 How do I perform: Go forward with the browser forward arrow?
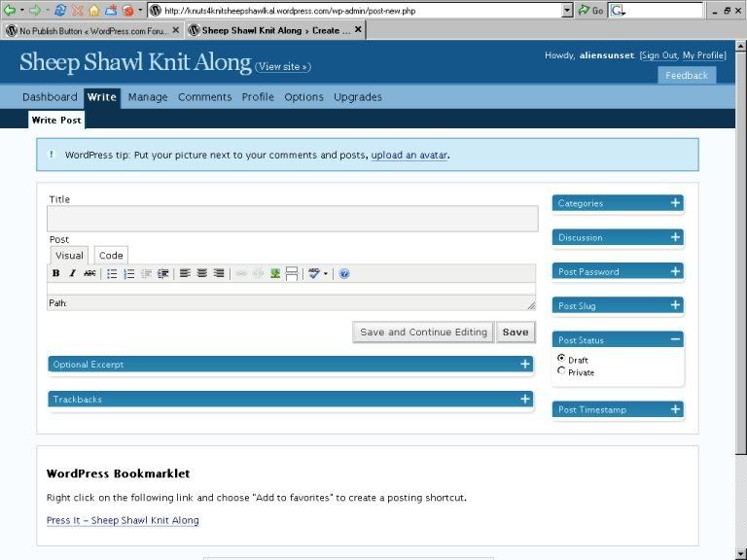(35, 10)
